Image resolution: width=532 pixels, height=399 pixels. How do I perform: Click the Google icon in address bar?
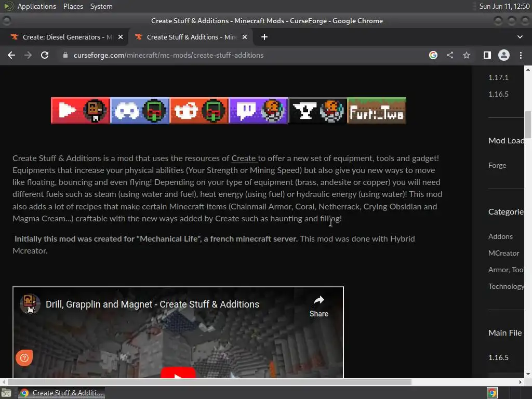[433, 55]
